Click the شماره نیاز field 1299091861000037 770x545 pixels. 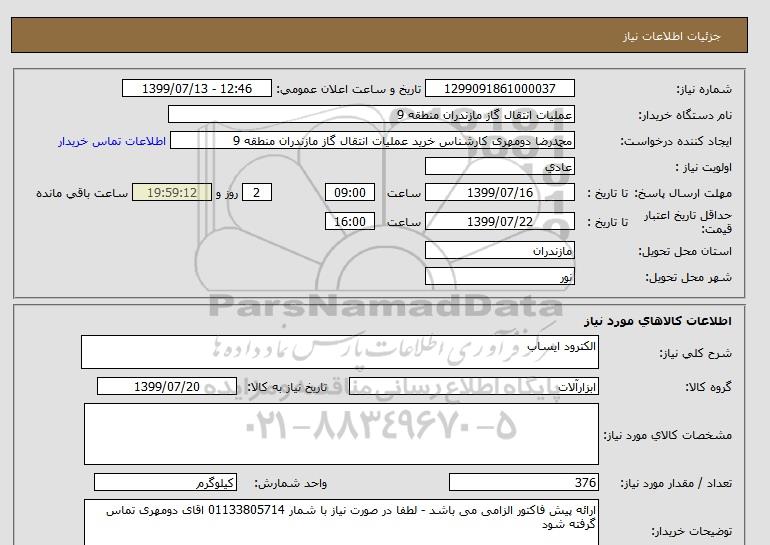(x=499, y=88)
